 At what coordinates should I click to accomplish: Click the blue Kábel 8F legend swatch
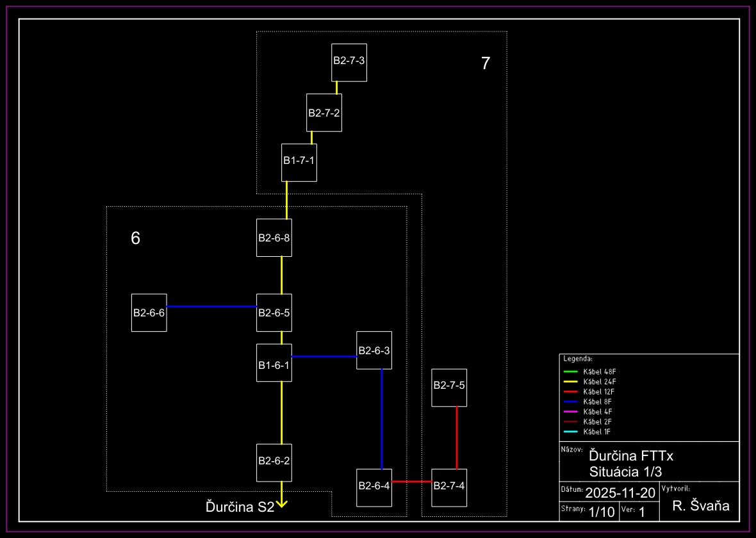571,402
